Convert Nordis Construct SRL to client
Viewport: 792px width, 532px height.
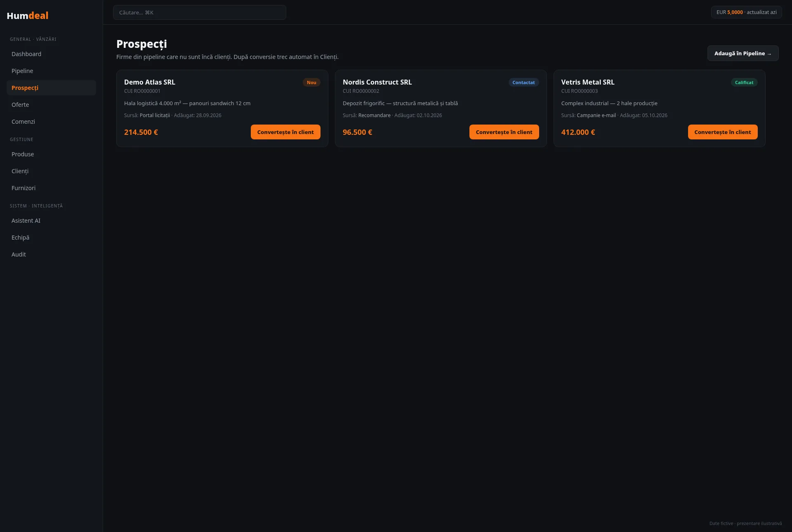[504, 132]
